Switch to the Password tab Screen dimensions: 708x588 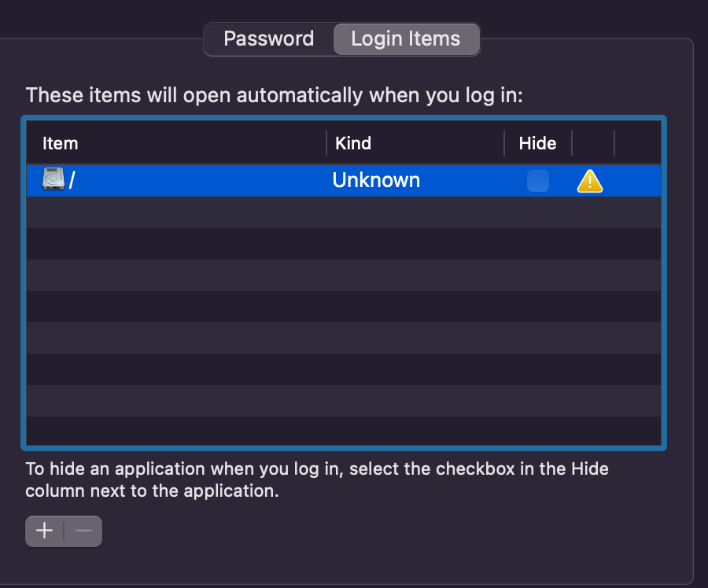(268, 39)
